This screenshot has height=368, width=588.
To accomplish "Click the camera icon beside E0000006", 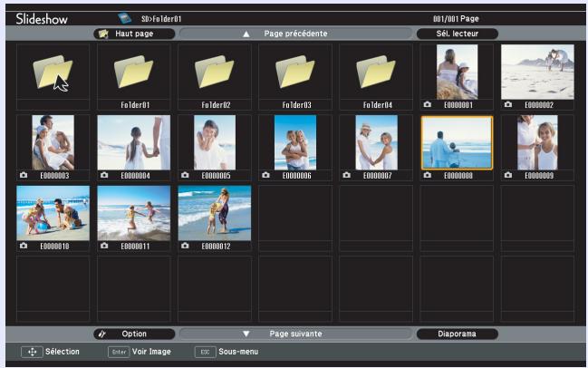I will [x=265, y=175].
